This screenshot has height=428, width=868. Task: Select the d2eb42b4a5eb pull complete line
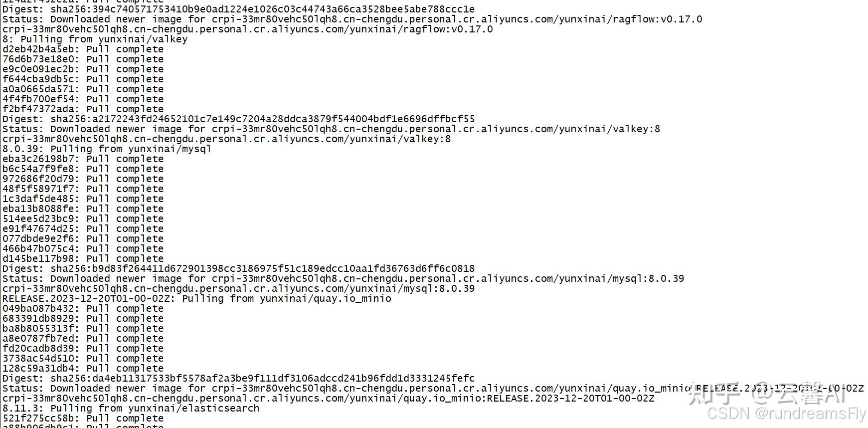(x=83, y=49)
